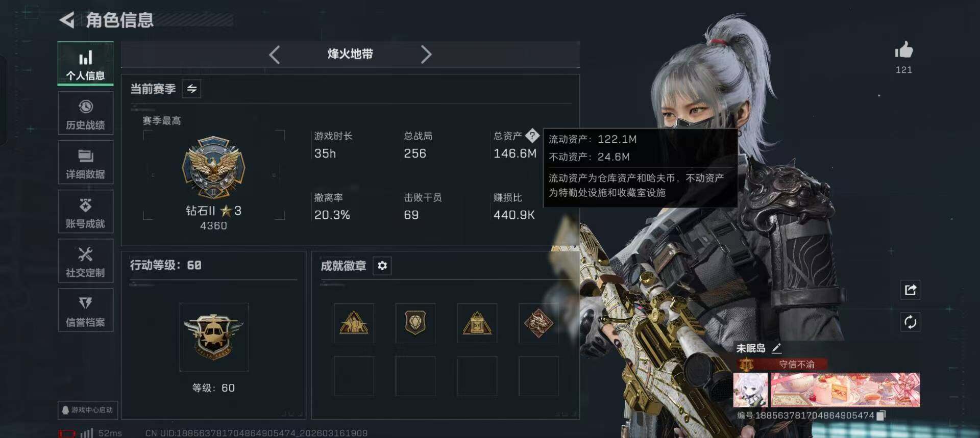Open the 详细数据 tab
Screen dimensions: 980x438
point(85,163)
